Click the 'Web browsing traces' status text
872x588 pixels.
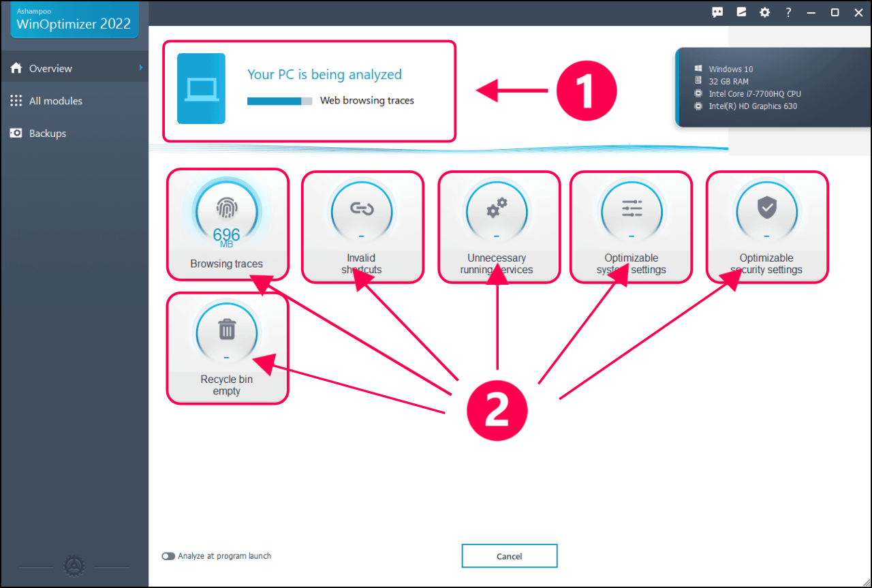tap(367, 101)
